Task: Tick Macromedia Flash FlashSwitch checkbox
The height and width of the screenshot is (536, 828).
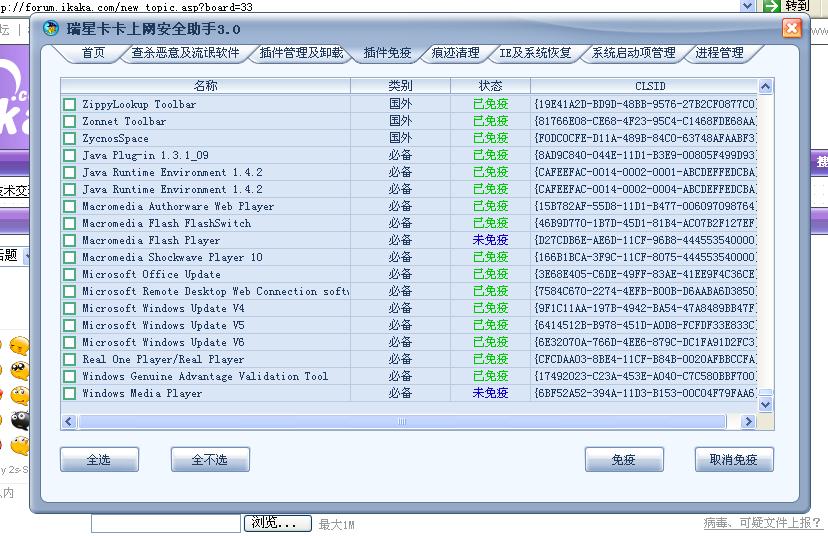Action: tap(69, 223)
